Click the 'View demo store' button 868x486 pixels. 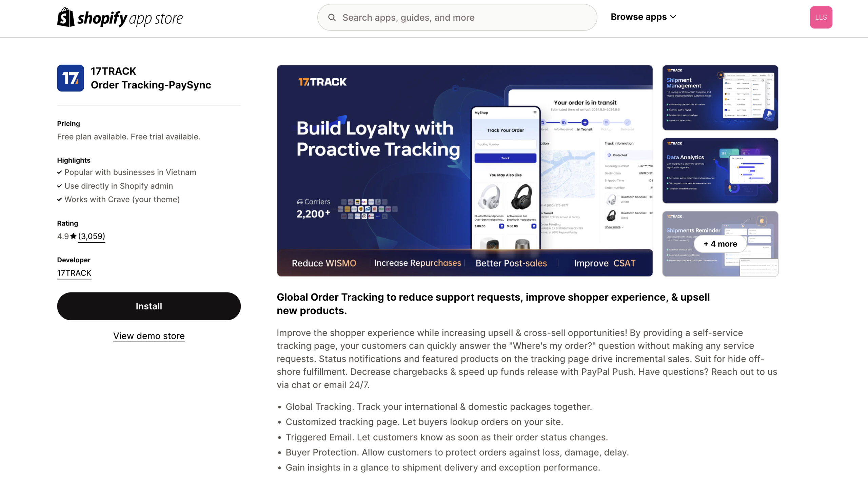tap(149, 336)
